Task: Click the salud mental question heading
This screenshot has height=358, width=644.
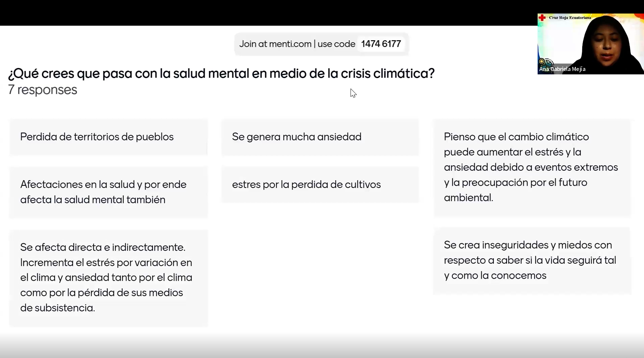Action: pos(221,73)
